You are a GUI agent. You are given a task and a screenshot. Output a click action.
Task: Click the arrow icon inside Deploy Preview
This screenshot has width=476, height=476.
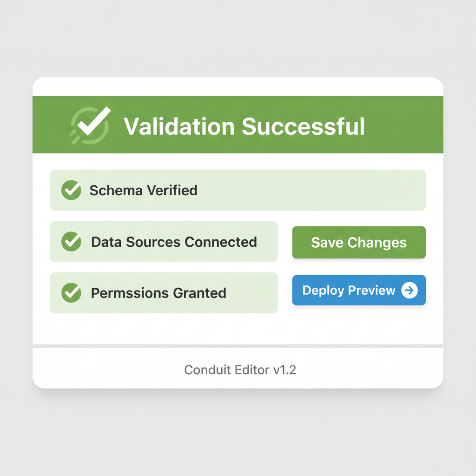409,290
